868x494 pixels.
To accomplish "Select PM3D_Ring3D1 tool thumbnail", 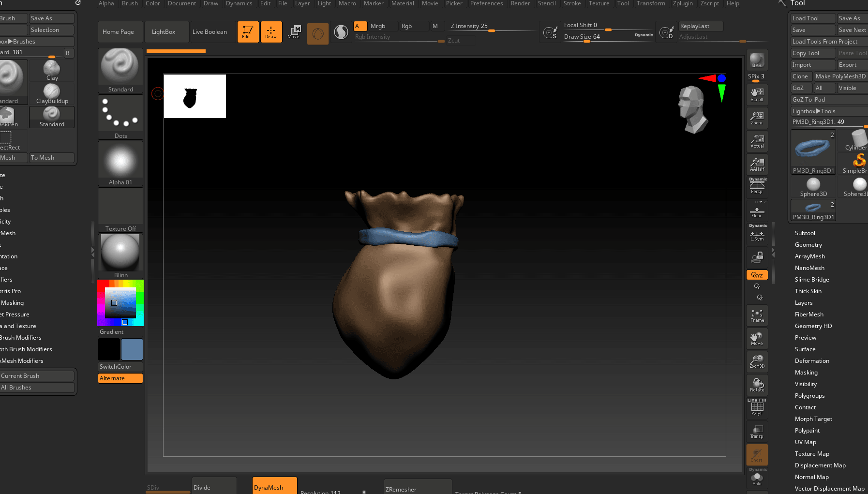I will (813, 152).
